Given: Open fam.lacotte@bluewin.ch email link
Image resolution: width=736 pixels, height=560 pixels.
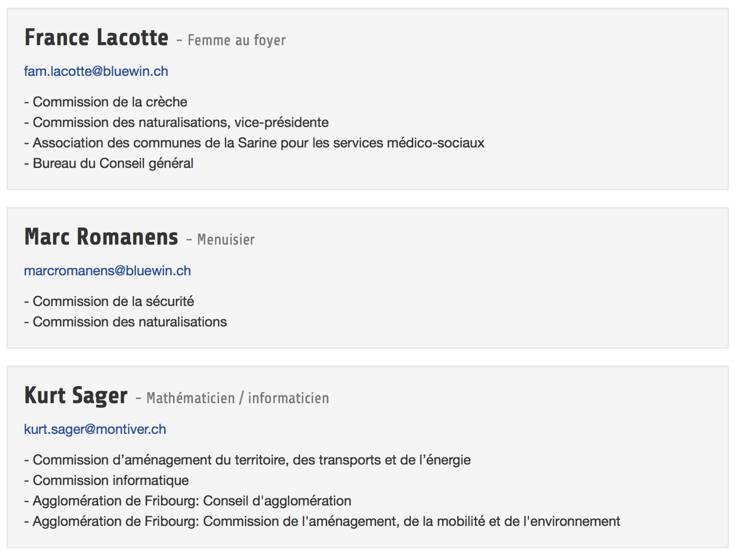Looking at the screenshot, I should click(x=96, y=71).
